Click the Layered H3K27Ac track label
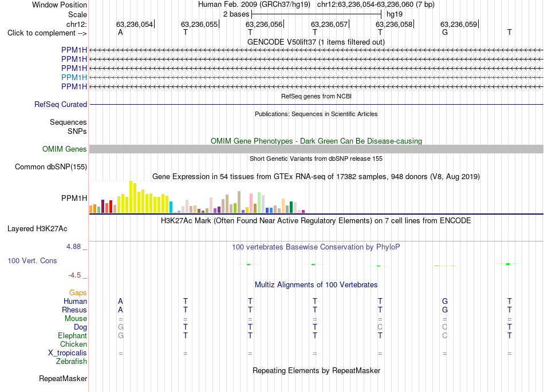The image size is (544, 392). 37,229
